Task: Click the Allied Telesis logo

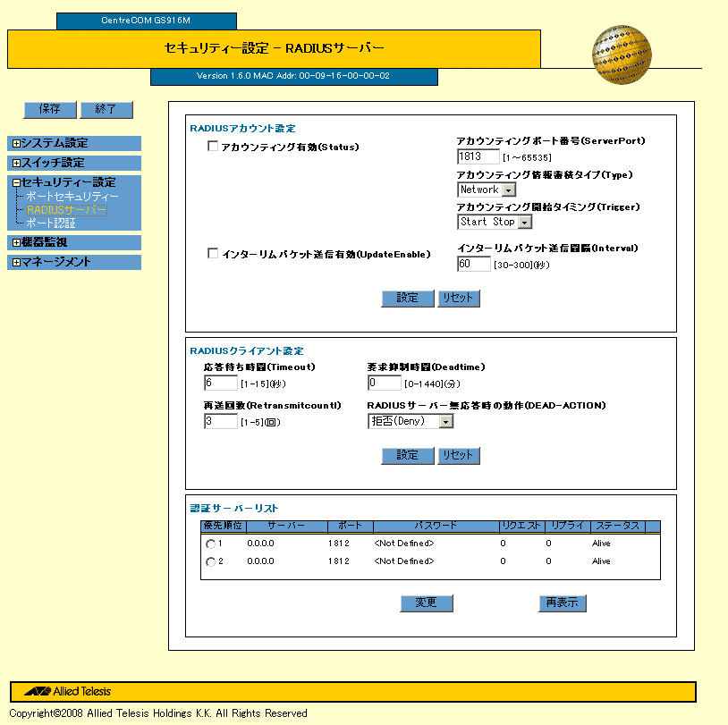Action: pyautogui.click(x=68, y=691)
